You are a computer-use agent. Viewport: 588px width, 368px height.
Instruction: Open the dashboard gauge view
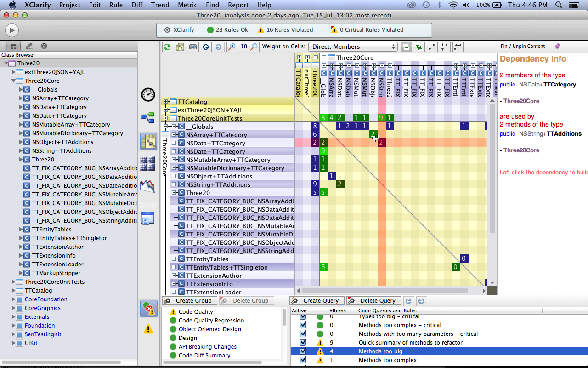click(148, 94)
